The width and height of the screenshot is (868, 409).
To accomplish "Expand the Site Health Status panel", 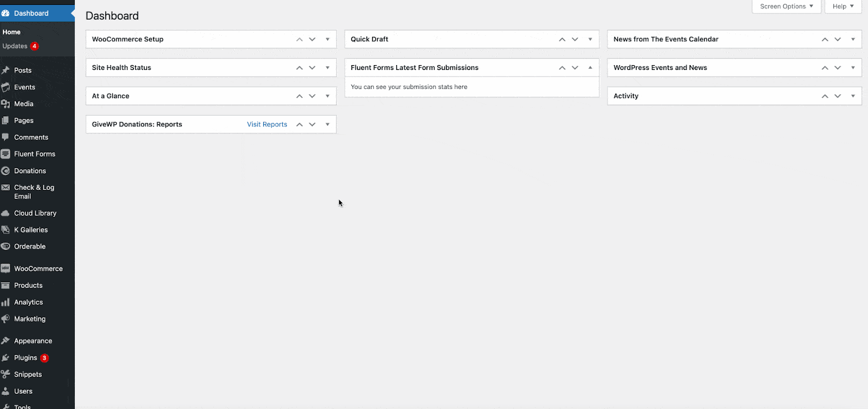I will (328, 68).
